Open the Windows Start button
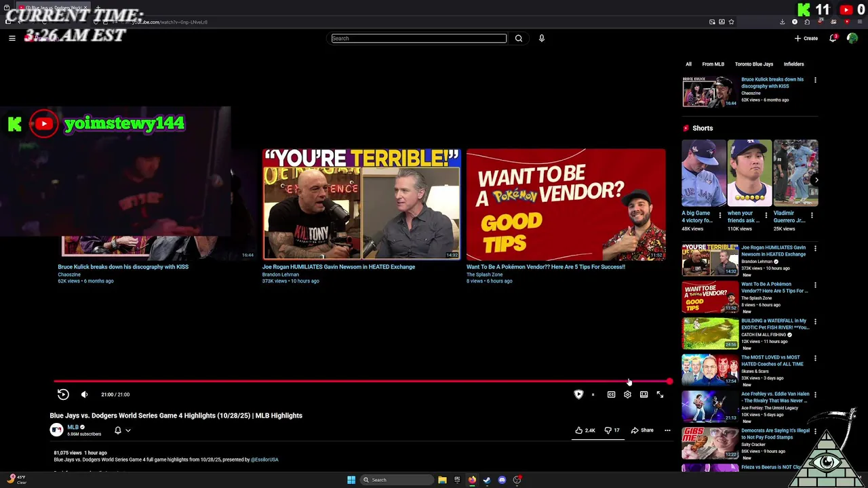Viewport: 868px width, 488px height. coord(351,480)
